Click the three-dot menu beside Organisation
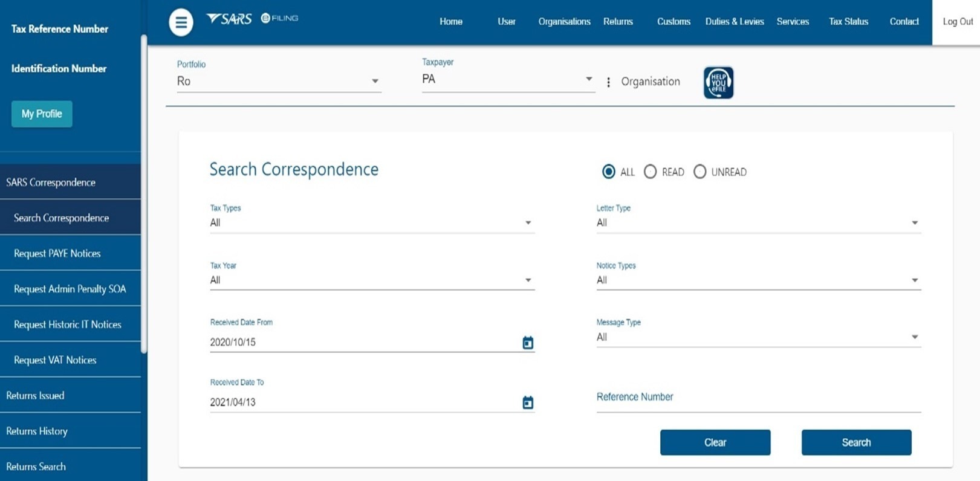The image size is (980, 481). click(x=608, y=82)
